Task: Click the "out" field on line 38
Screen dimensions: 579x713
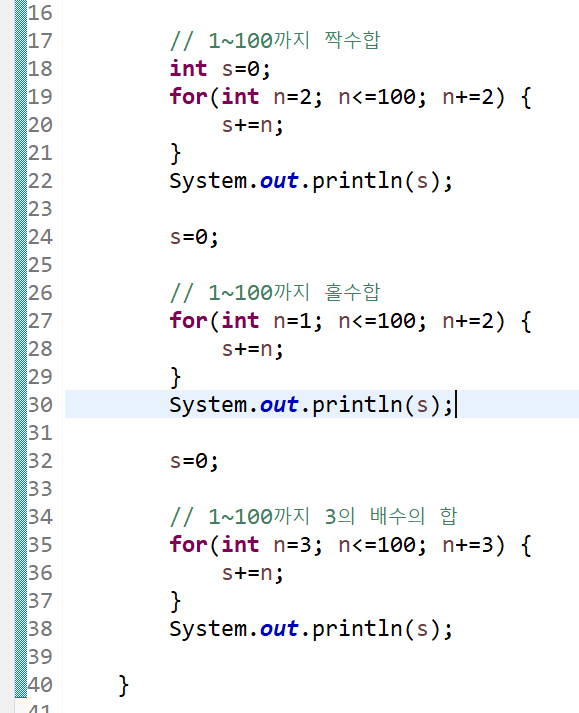Action: [279, 630]
